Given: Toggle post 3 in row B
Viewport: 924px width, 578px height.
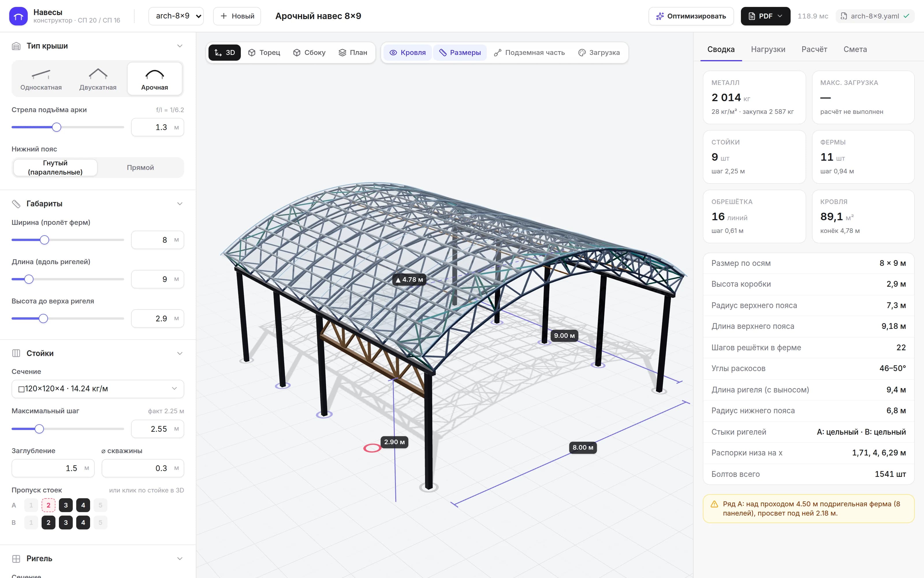Looking at the screenshot, I should coord(66,523).
